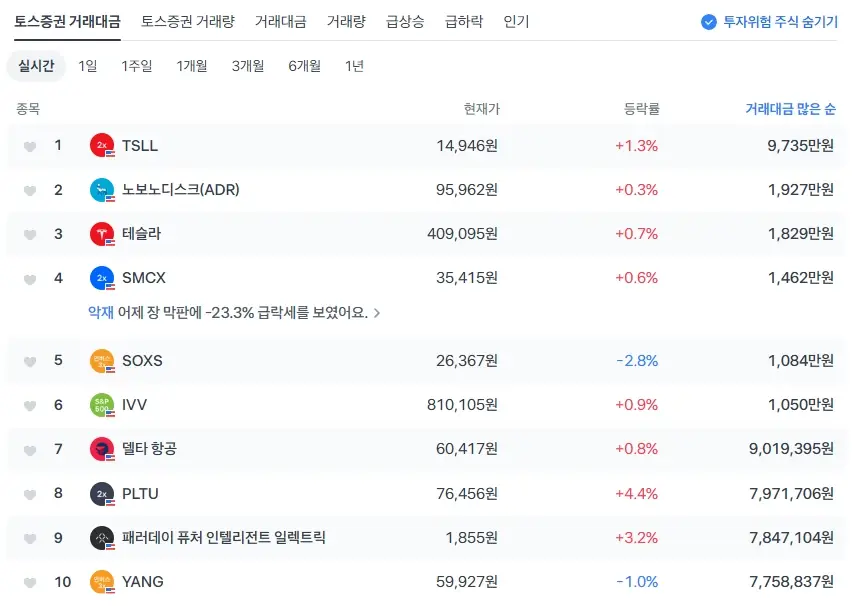Click TSLL trading value 9,735만원
This screenshot has height=606, width=856.
[x=800, y=146]
